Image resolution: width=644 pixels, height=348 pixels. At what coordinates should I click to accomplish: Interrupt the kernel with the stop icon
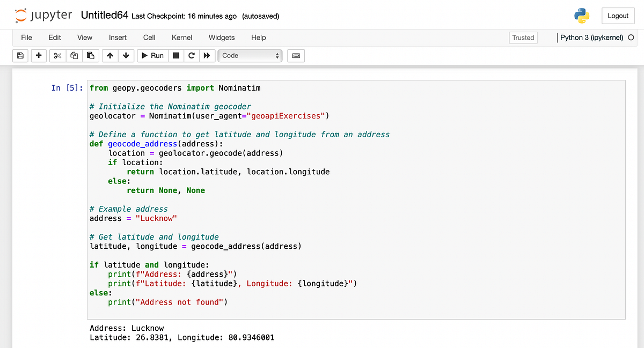175,55
